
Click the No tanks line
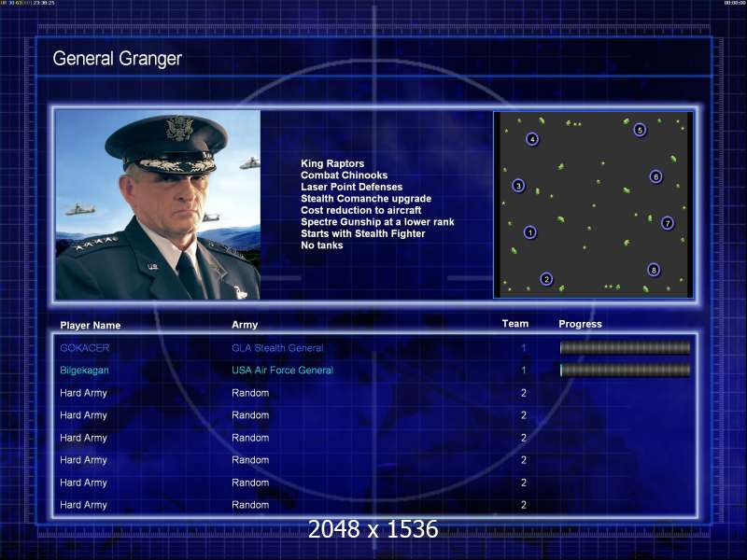coord(321,245)
